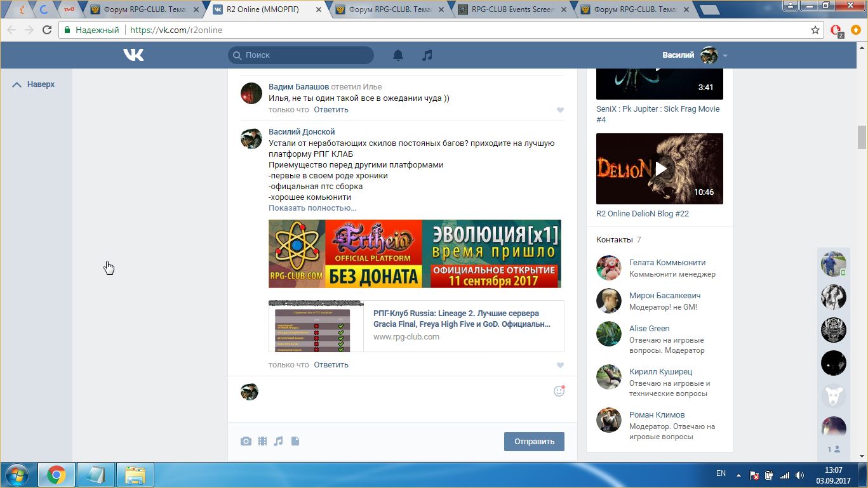
Task: Open the taskbar clock showing 13:07
Action: (x=834, y=475)
